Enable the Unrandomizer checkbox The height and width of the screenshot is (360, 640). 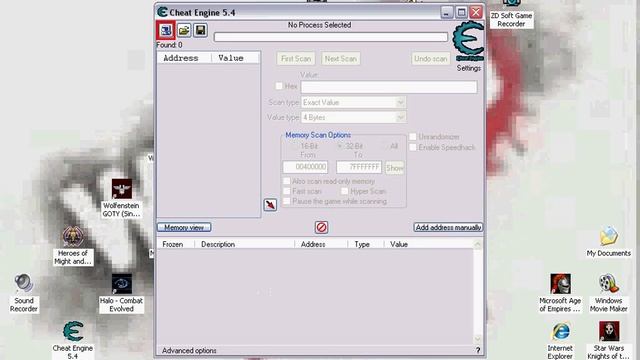[x=413, y=136]
